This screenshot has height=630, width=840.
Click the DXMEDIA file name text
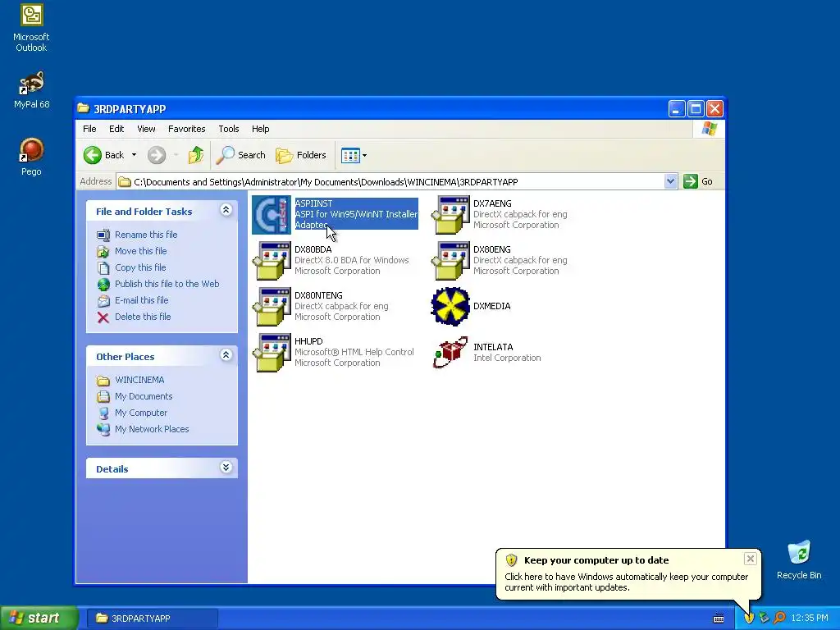492,307
